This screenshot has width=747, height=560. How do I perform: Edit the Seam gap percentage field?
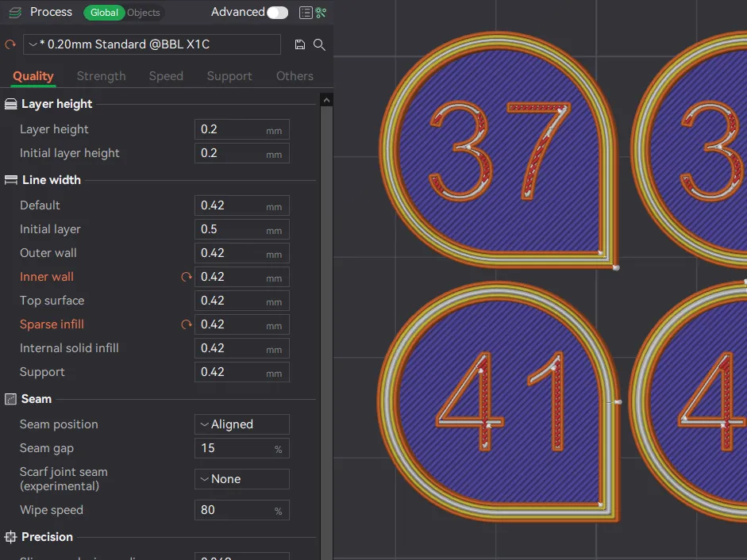[x=242, y=449]
